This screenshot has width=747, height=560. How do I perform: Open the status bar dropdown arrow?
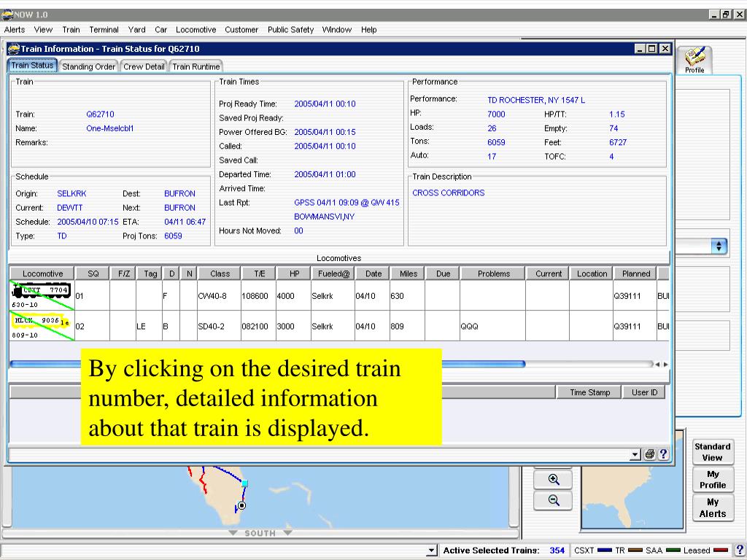click(x=431, y=551)
